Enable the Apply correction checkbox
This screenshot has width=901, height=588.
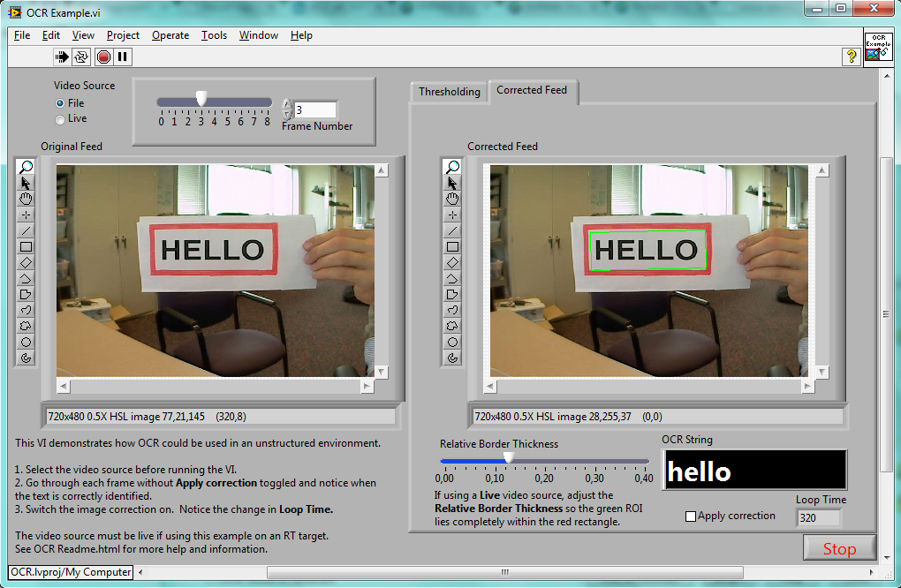(691, 516)
